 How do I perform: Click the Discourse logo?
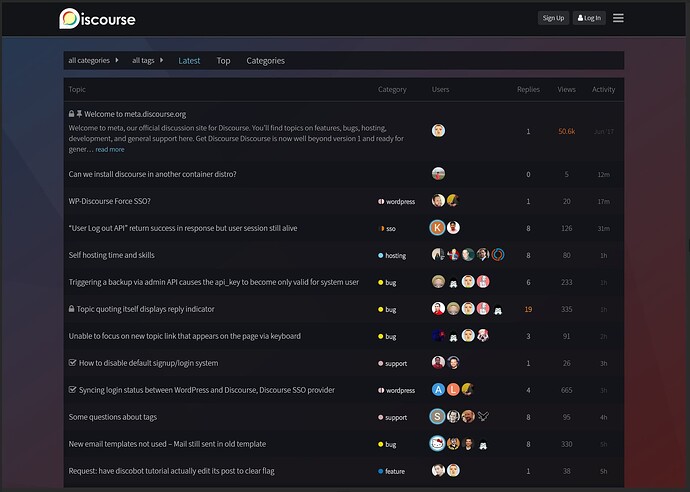97,19
